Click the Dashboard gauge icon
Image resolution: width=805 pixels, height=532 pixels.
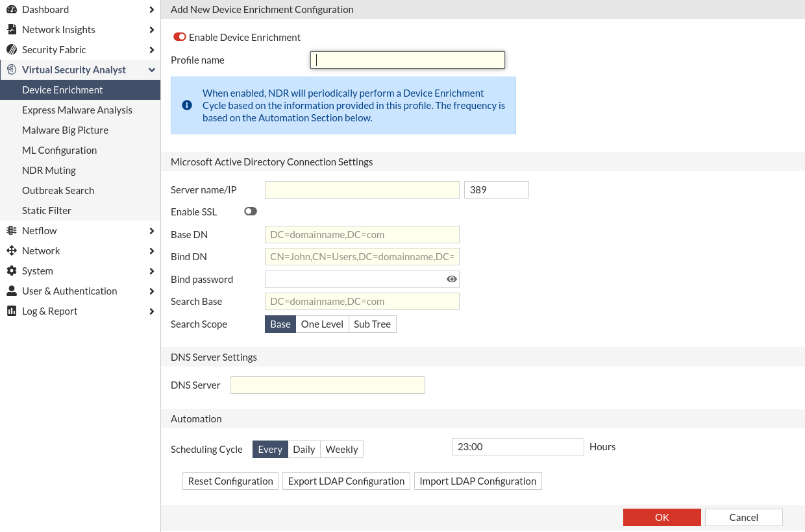12,10
